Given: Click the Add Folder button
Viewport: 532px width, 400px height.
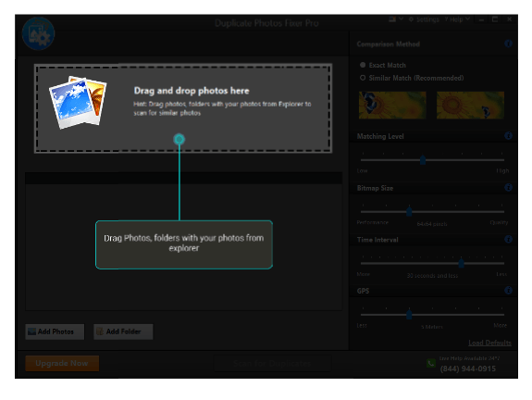Looking at the screenshot, I should 123,331.
